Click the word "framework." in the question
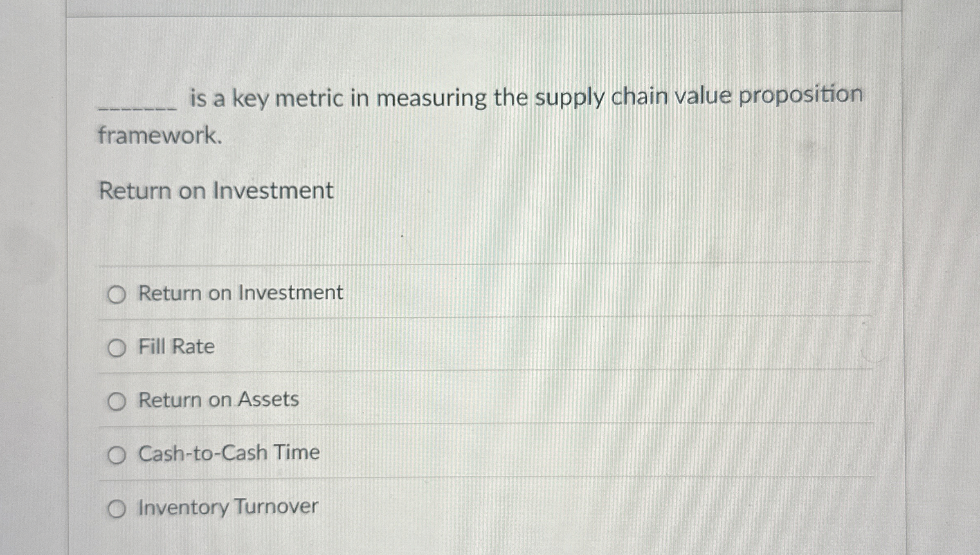The image size is (980, 555). click(x=160, y=135)
